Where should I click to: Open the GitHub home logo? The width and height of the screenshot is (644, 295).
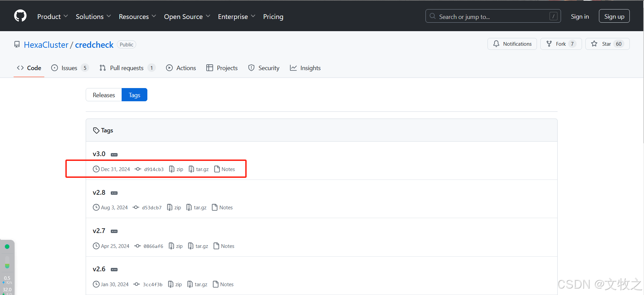(20, 16)
